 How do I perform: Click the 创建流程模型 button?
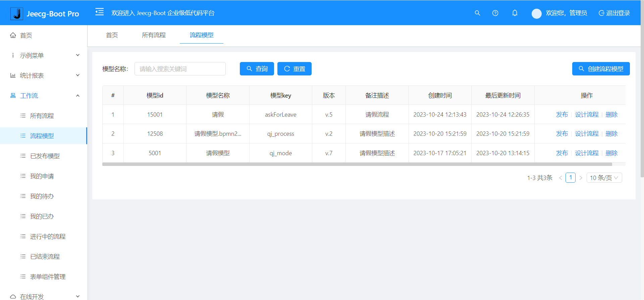[601, 69]
